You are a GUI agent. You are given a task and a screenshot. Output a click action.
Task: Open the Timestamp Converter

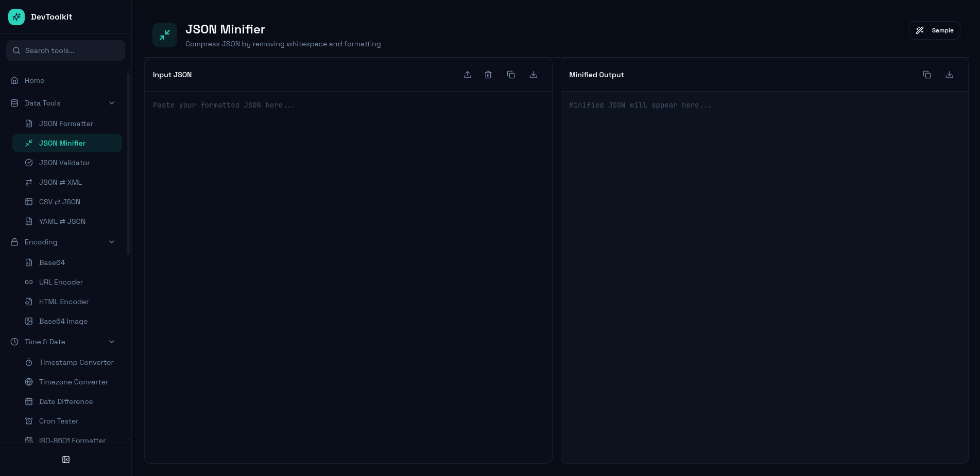click(x=76, y=362)
